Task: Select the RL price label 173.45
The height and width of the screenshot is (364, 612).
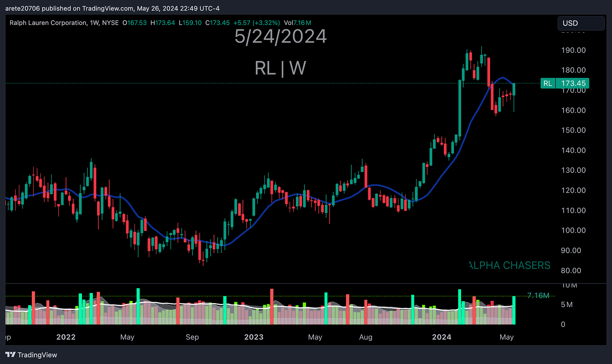Action: [572, 83]
